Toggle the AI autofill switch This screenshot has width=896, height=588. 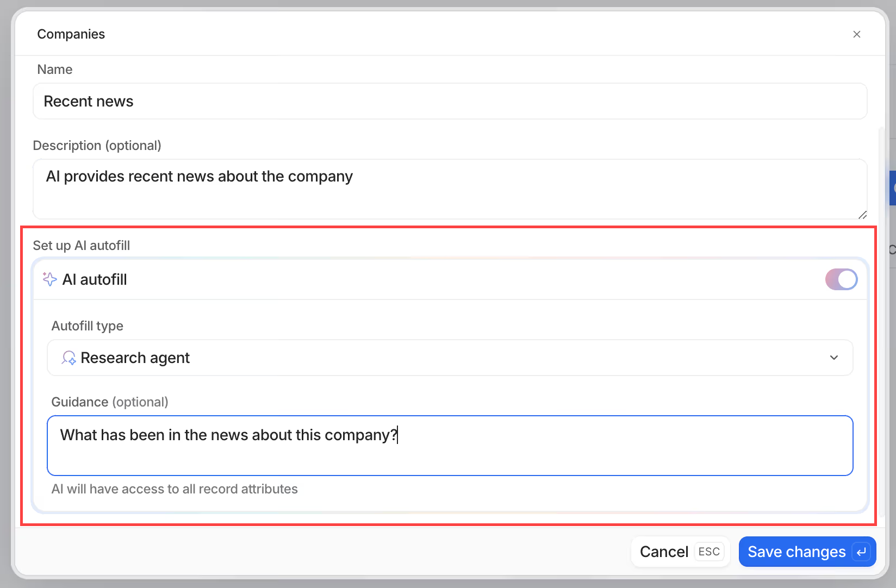pos(841,279)
